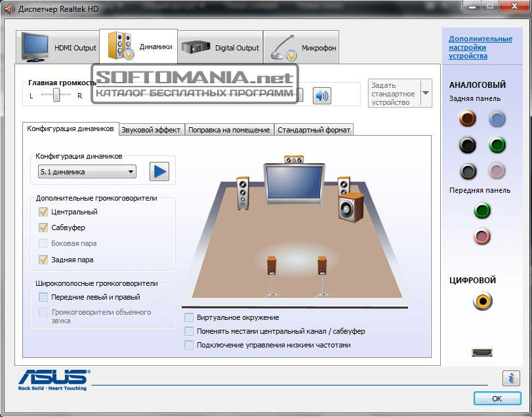The width and height of the screenshot is (532, 417).
Task: Uncheck the Сабвуфер checkbox
Action: (x=43, y=228)
